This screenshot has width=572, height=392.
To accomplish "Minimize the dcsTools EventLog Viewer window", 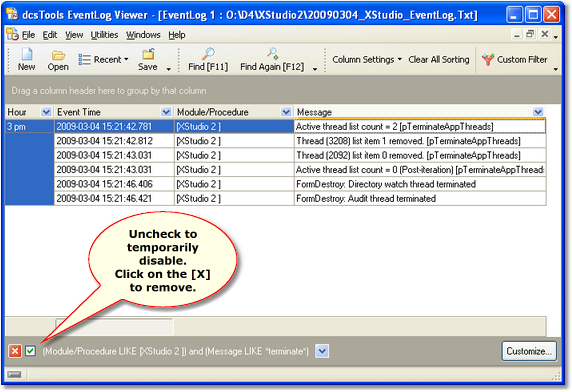I will [x=514, y=15].
